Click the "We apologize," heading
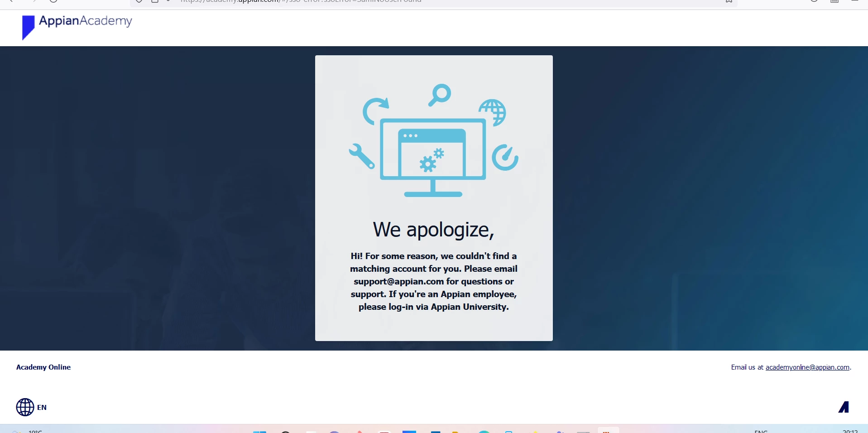Screen dimensions: 868x433 click(434, 230)
